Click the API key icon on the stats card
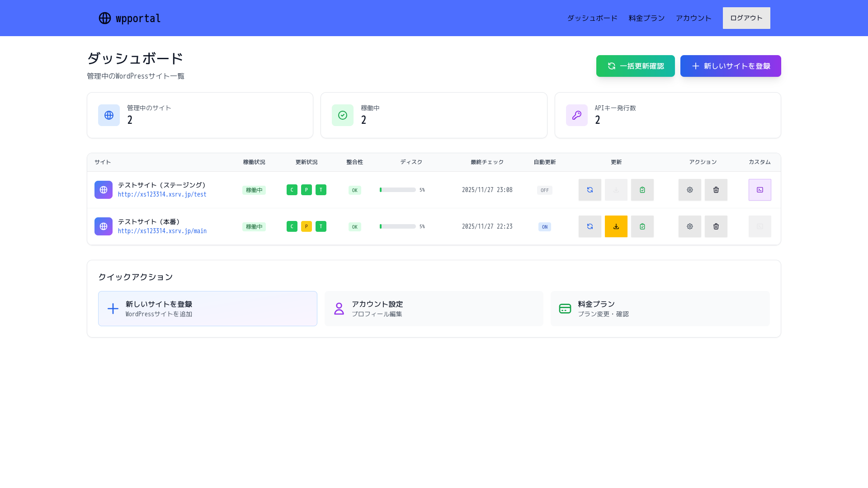Viewport: 868px width, 488px height. (576, 115)
